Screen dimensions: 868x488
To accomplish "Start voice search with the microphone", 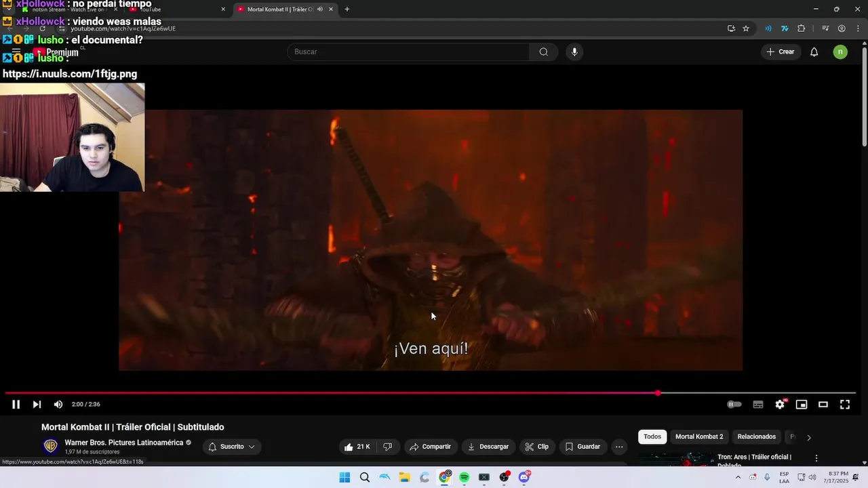I will point(574,52).
